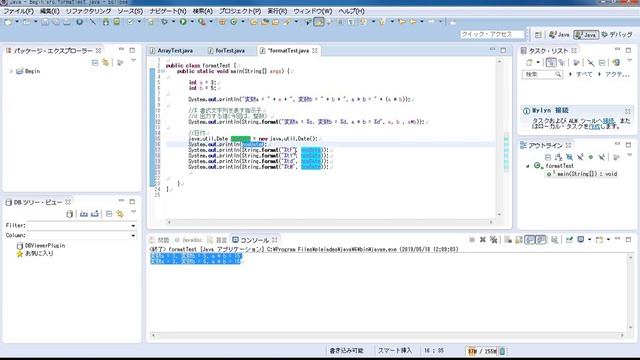Click the New file toolbar icon
The image size is (640, 360).
coord(8,22)
